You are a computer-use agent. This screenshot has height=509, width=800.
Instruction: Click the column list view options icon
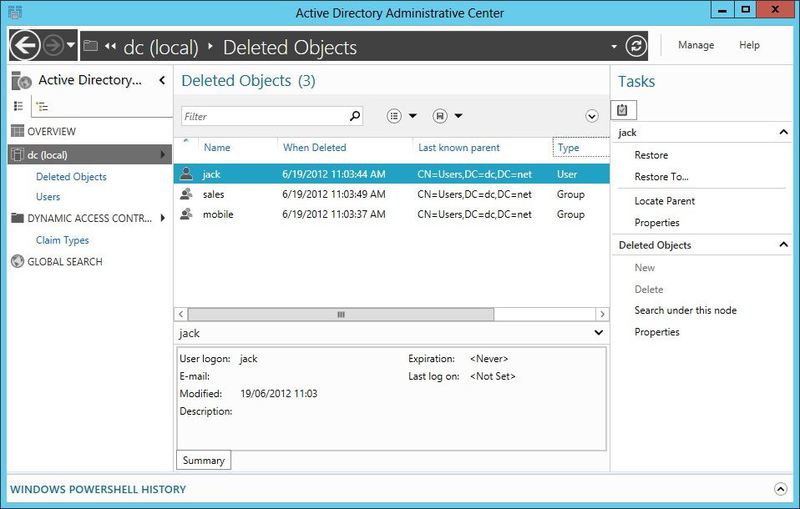[394, 116]
